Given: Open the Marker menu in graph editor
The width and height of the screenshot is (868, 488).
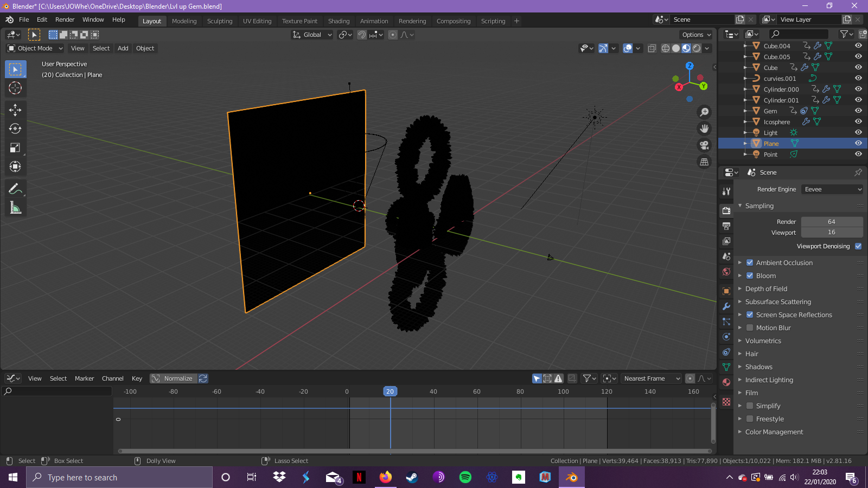Looking at the screenshot, I should (x=84, y=378).
